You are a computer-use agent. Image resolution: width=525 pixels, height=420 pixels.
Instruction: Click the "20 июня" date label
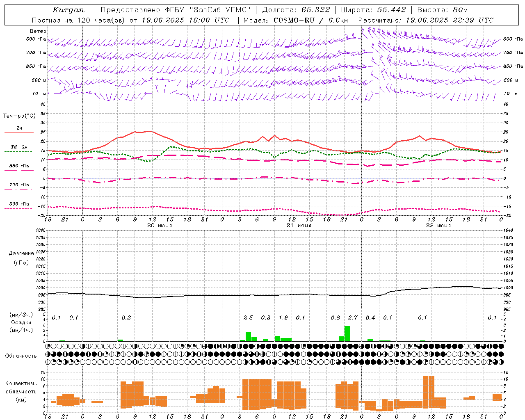[x=160, y=226]
